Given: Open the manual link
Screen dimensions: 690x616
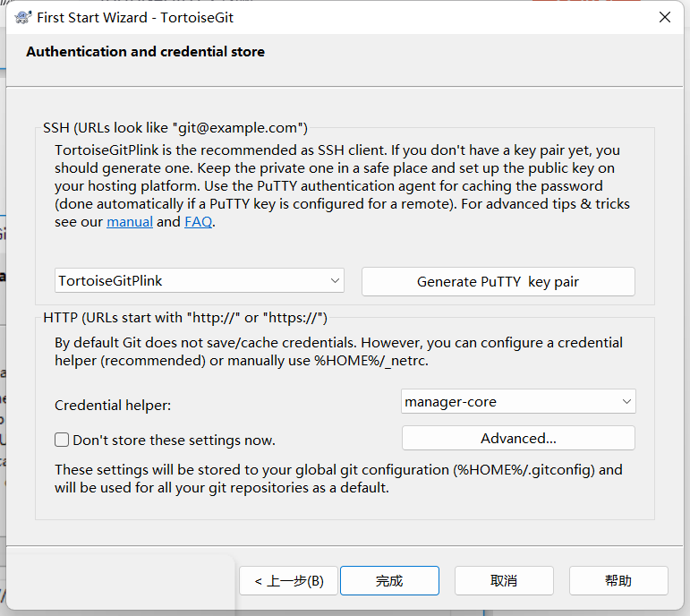Looking at the screenshot, I should [130, 221].
